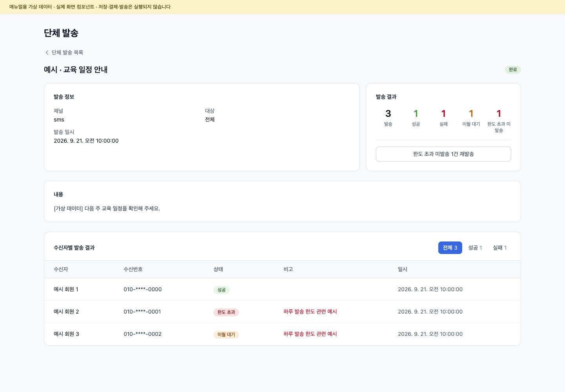Click the 한도 초과 badge for 예시 회원 2
The height and width of the screenshot is (392, 565).
[x=226, y=312]
